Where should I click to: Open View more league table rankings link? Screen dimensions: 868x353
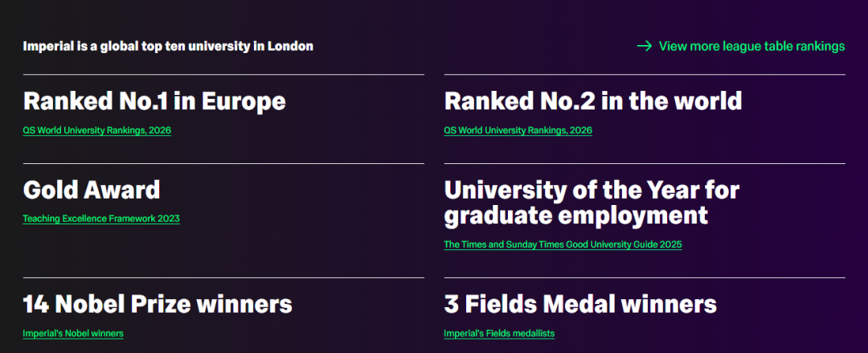[x=751, y=46]
